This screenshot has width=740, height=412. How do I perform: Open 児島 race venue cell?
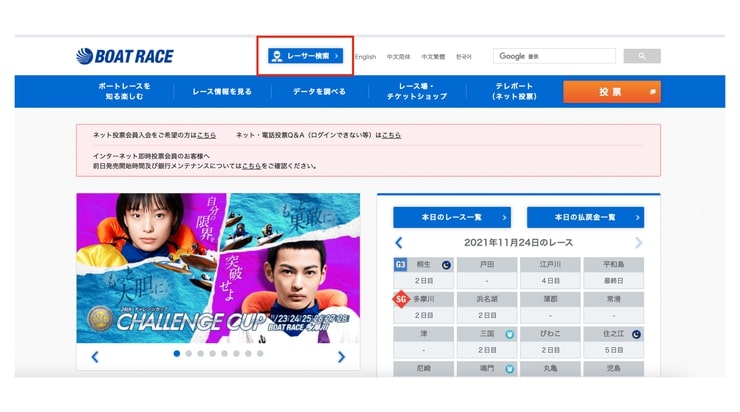[614, 369]
